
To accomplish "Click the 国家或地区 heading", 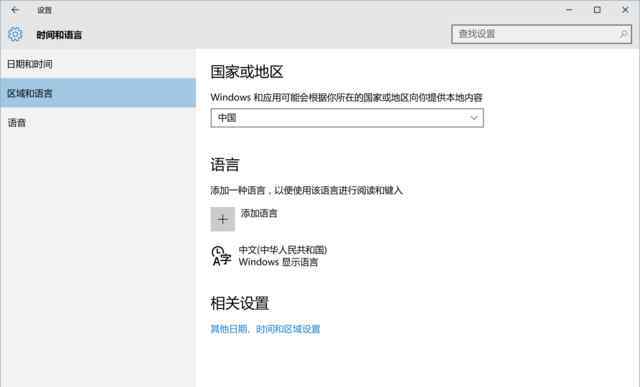I will click(x=247, y=72).
